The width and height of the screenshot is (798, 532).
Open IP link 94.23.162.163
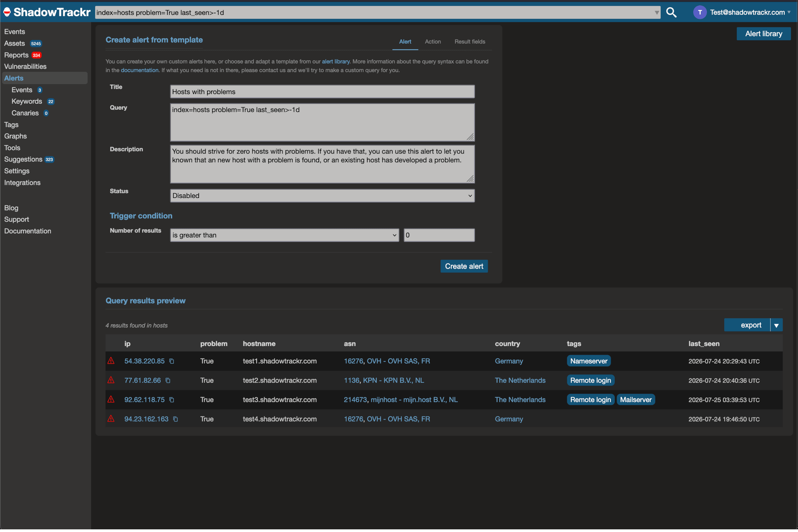click(146, 419)
